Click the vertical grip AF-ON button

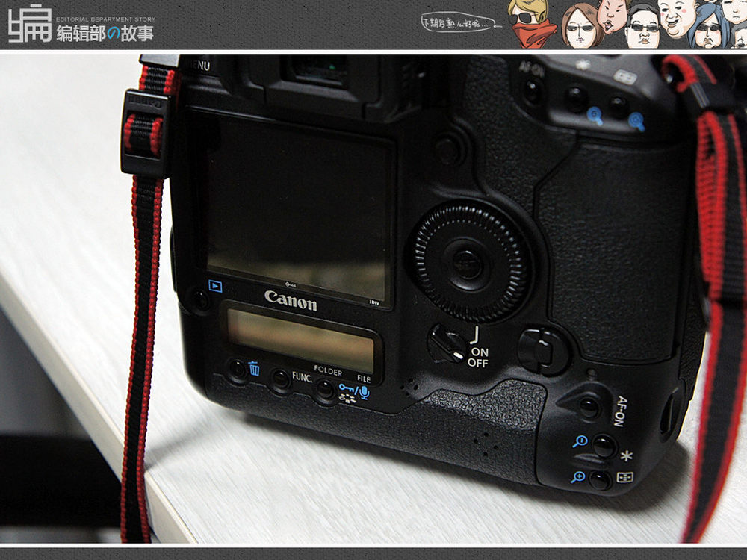tap(589, 407)
